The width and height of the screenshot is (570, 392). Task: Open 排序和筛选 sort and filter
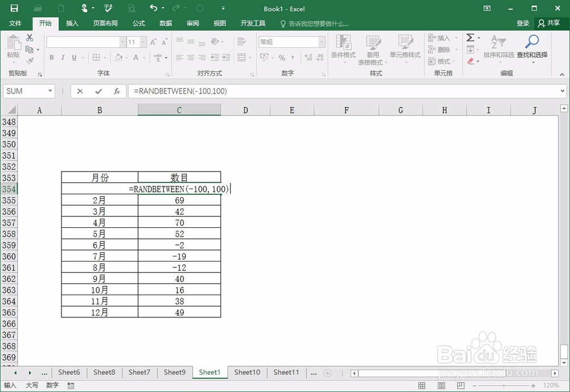pos(499,49)
